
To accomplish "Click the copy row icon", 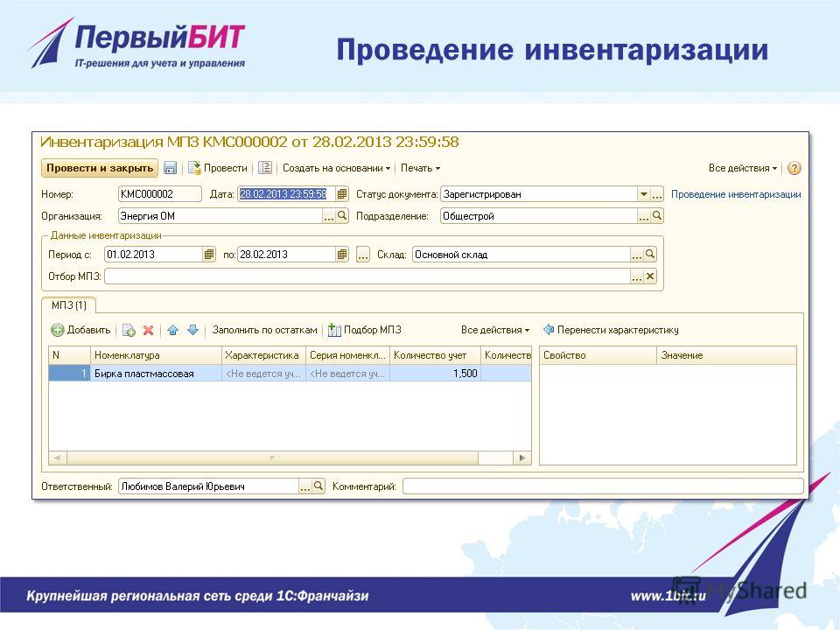I will pos(129,331).
